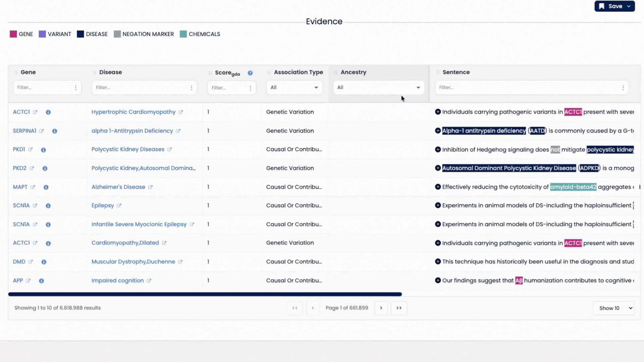The image size is (644, 362).
Task: Open the Ancestry All dropdown
Action: [x=378, y=87]
